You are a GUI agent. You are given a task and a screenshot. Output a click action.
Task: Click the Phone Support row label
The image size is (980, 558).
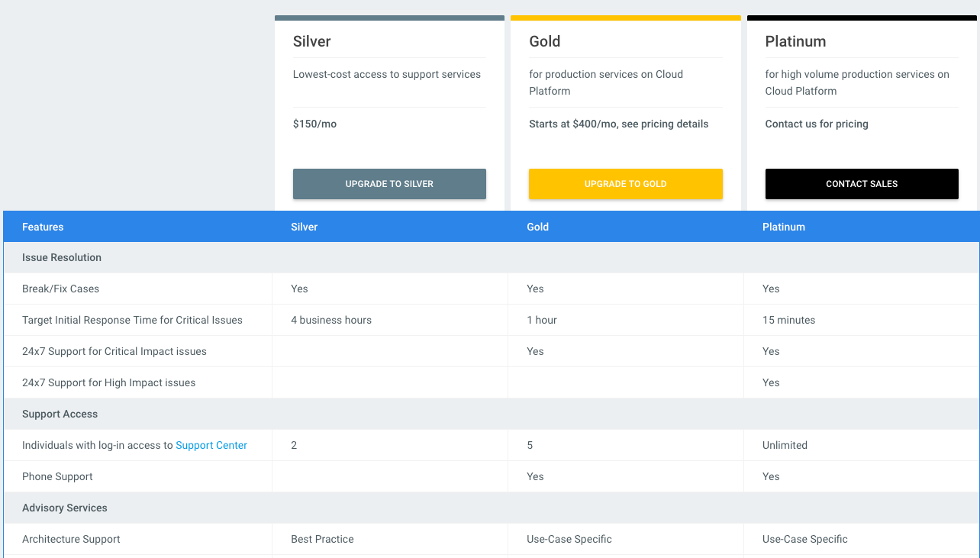(x=57, y=476)
